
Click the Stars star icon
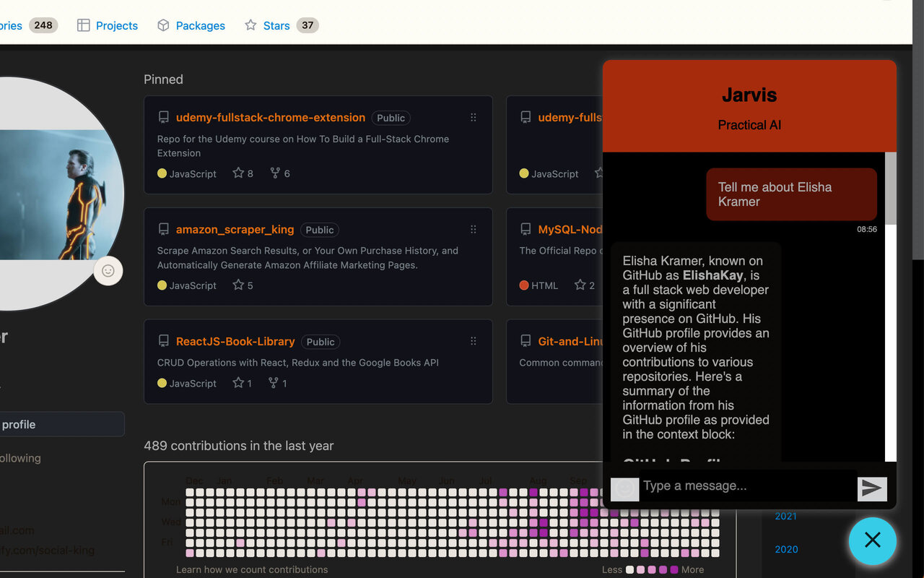(x=250, y=25)
